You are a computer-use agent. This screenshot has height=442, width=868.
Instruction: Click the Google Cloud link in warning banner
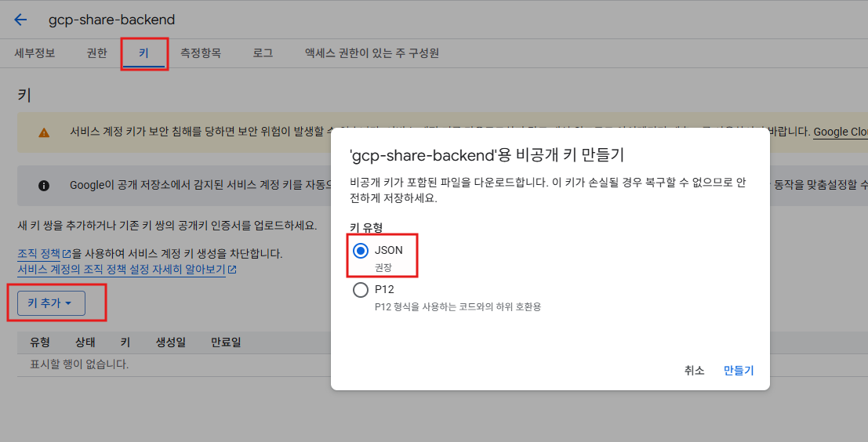click(x=841, y=132)
